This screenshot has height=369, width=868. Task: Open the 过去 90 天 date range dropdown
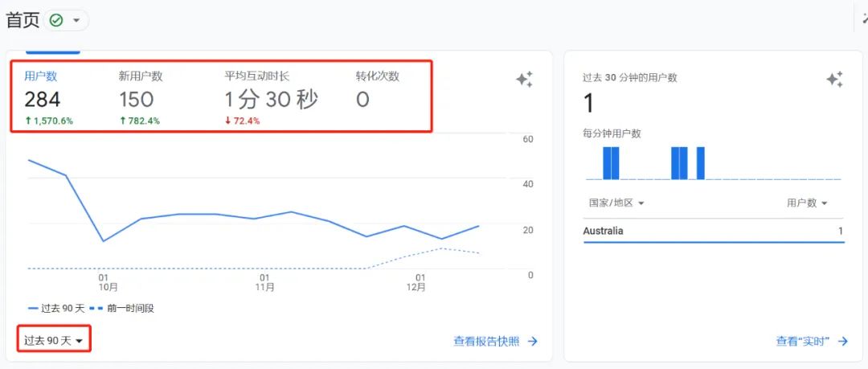(54, 341)
